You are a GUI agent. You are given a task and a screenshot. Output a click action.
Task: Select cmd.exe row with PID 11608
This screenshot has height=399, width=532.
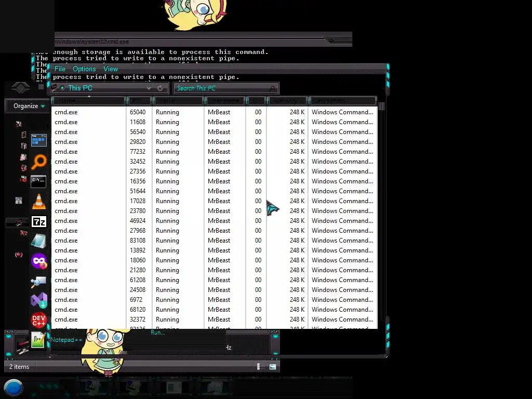[x=214, y=122]
